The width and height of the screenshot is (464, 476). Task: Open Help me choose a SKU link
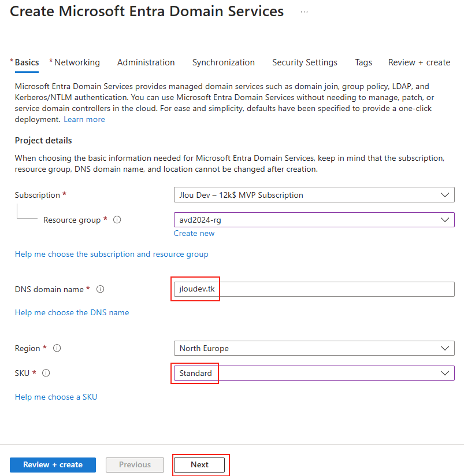tap(56, 397)
